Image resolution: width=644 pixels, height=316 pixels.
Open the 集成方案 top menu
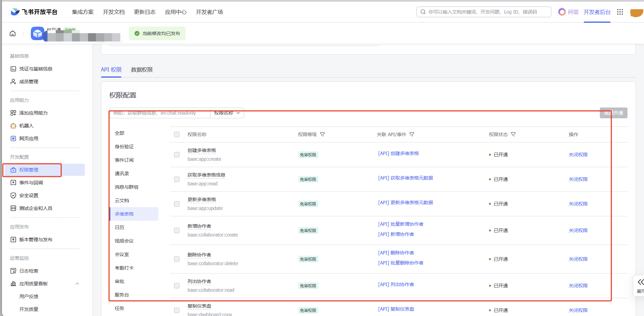pos(83,12)
